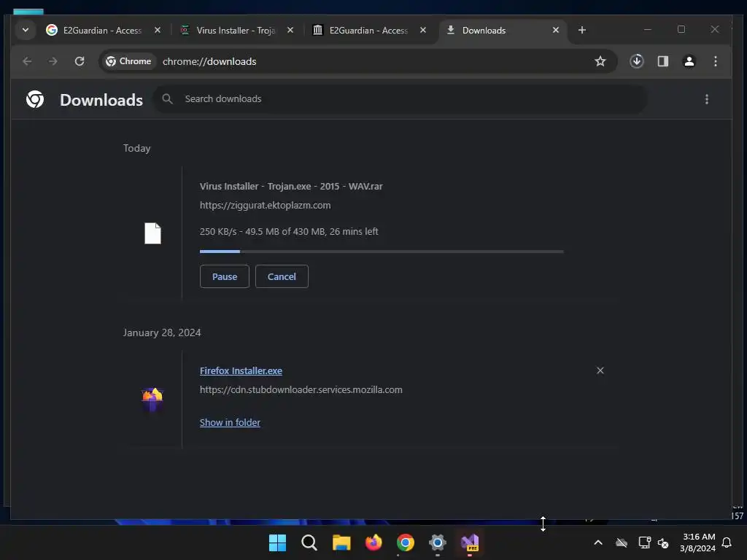747x560 pixels.
Task: Open the Settings gear in the taskbar
Action: [438, 542]
